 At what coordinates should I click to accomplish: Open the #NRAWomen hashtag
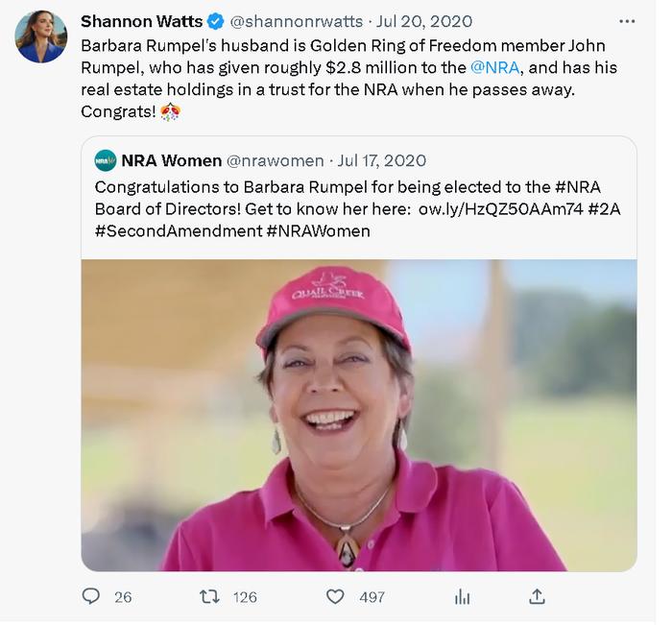click(x=318, y=231)
